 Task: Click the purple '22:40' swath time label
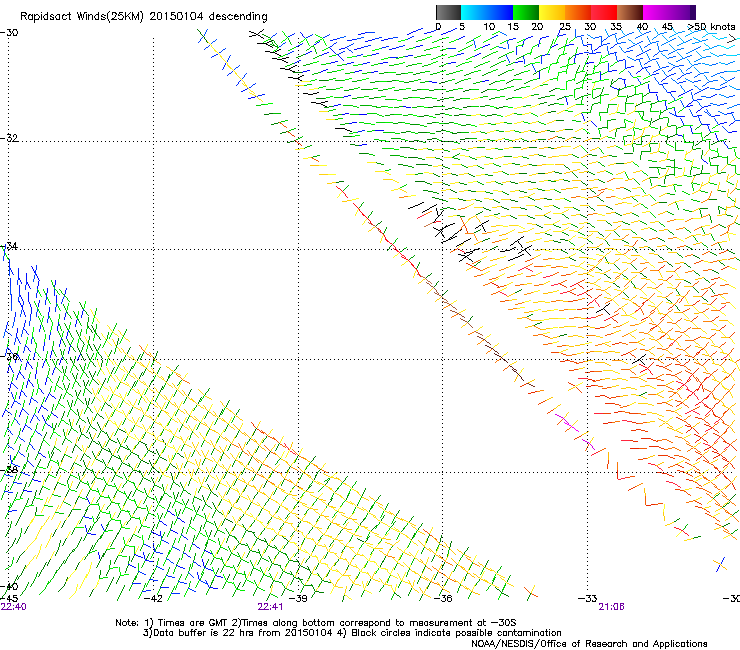point(14,607)
